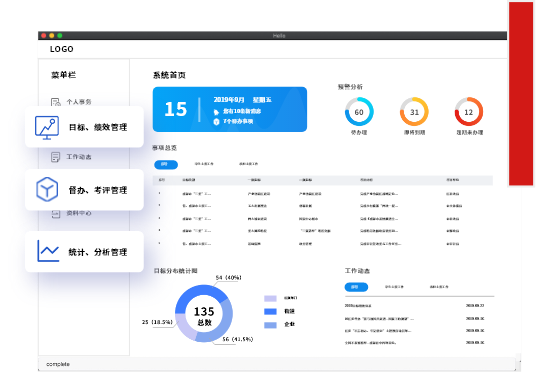
Task: Click the bright blue legend swatch
Action: tap(270, 311)
